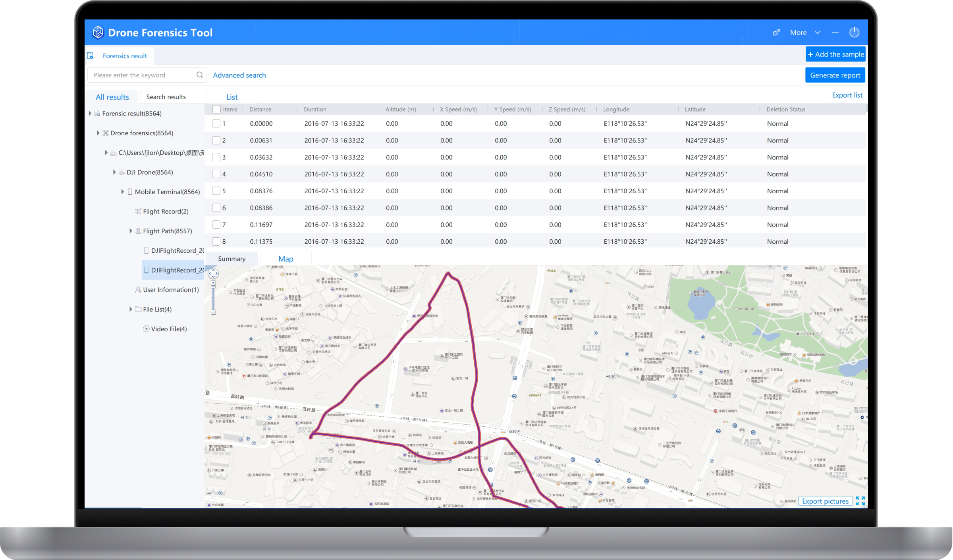The width and height of the screenshot is (953, 560).
Task: Click the map zoom slider plus control
Action: point(213,282)
